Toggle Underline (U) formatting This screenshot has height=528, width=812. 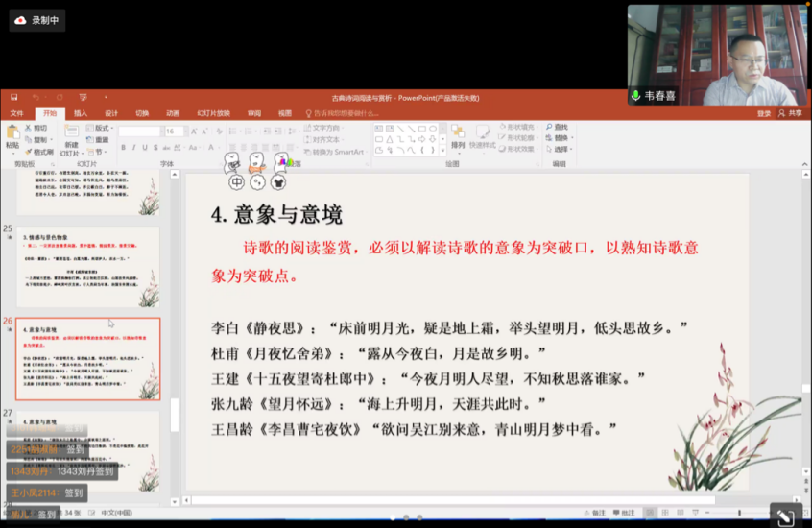145,148
